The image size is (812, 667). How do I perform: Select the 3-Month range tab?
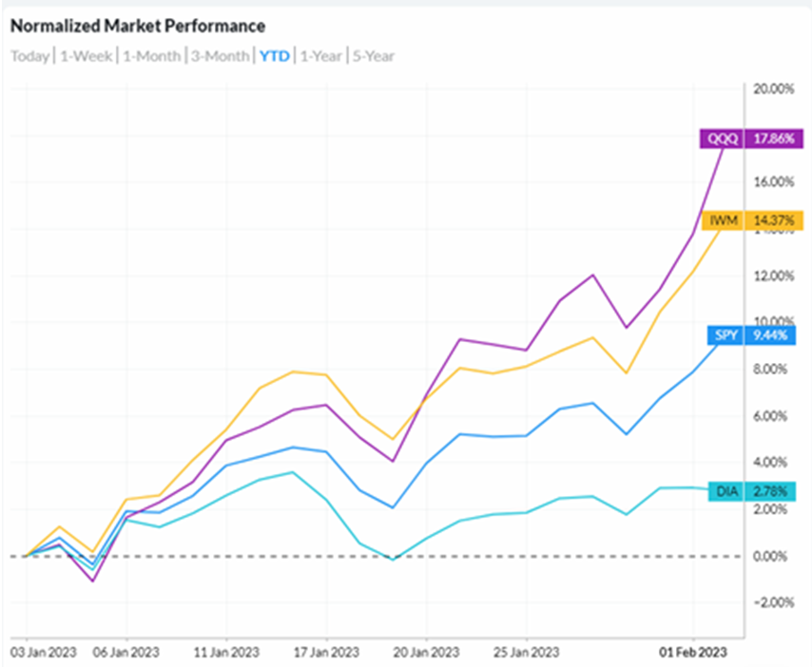pyautogui.click(x=219, y=56)
